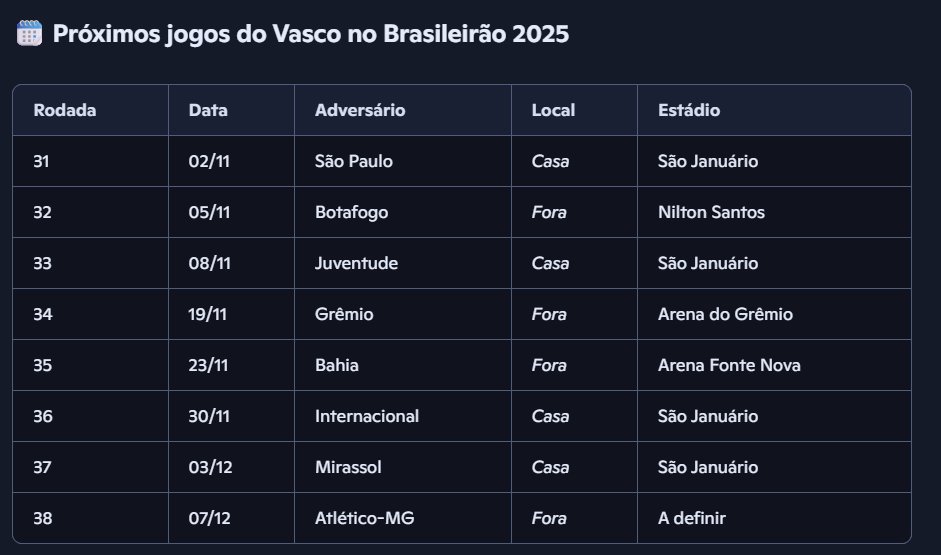Click the 'A definir' stadium cell
This screenshot has height=555, width=941.
click(x=692, y=518)
